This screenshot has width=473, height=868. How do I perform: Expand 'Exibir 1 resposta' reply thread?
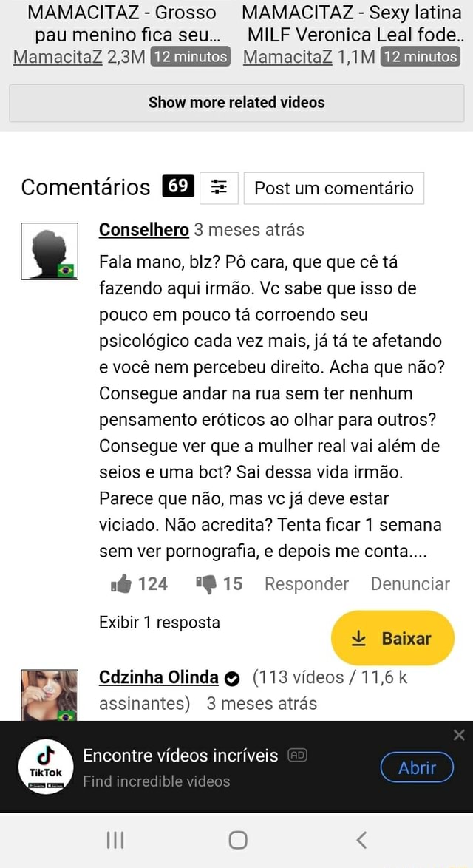click(160, 623)
